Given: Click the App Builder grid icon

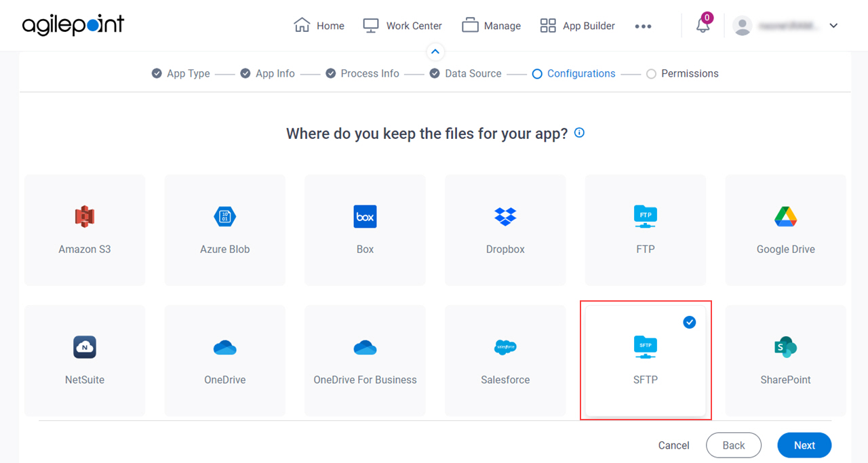Looking at the screenshot, I should coord(548,26).
